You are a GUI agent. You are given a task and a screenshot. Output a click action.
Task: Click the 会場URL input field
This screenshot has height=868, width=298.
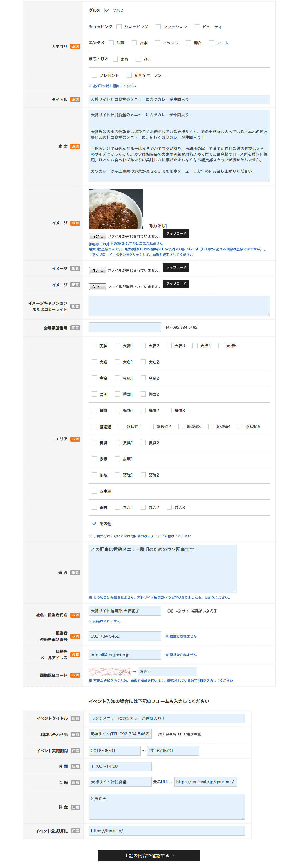205,782
